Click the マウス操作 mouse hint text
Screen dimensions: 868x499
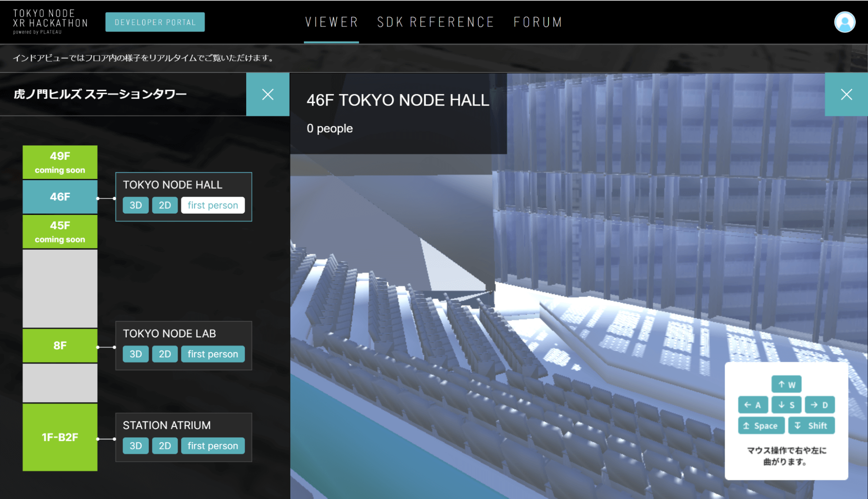click(786, 456)
